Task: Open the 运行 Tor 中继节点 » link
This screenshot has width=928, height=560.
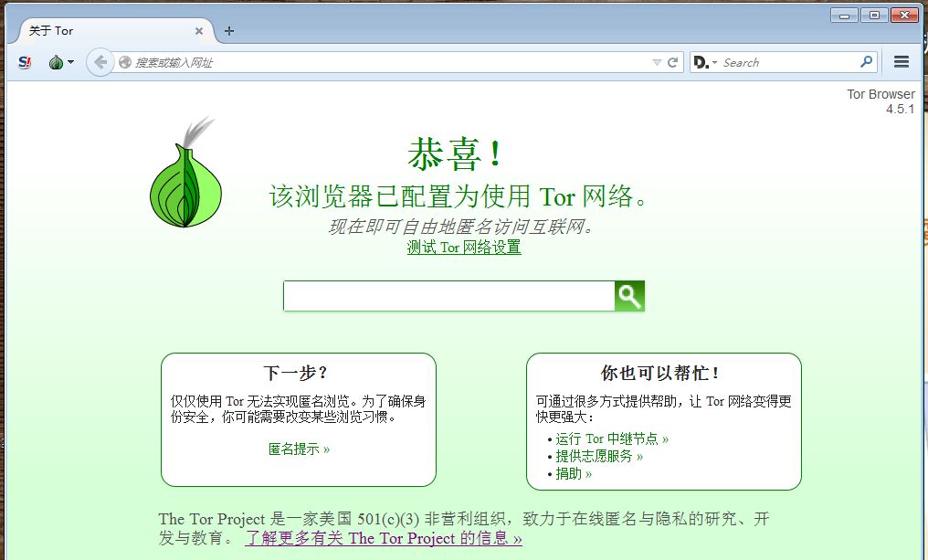Action: tap(612, 438)
